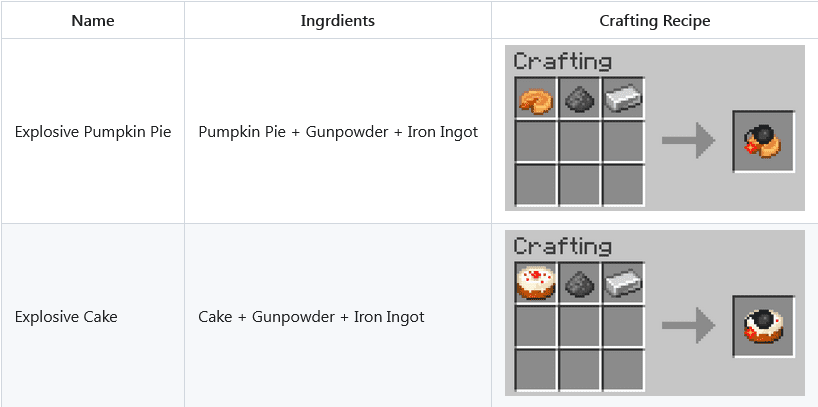Click the Pumpkin Pie + Gunpowder + Iron Ingot text

click(338, 132)
